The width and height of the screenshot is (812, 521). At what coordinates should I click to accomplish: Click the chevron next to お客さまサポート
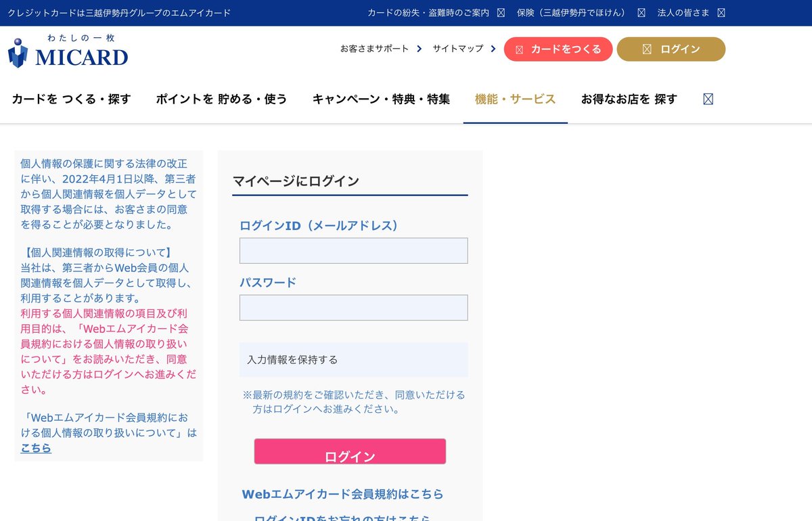coord(420,49)
